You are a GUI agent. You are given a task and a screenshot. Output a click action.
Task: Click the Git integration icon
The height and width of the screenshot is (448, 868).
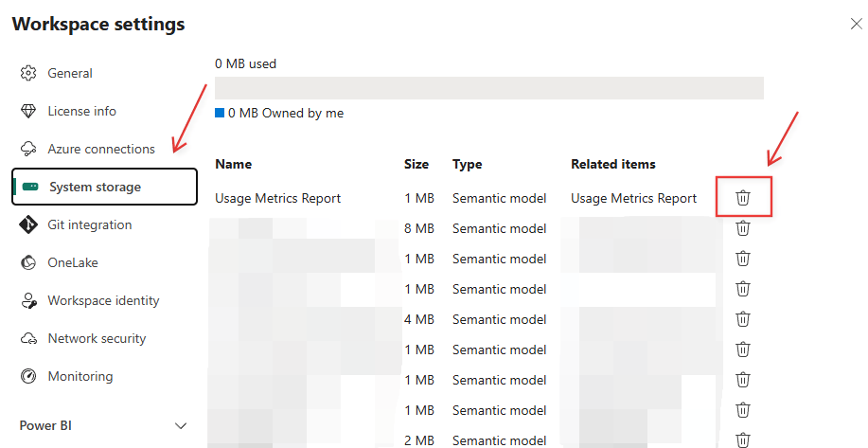(28, 224)
